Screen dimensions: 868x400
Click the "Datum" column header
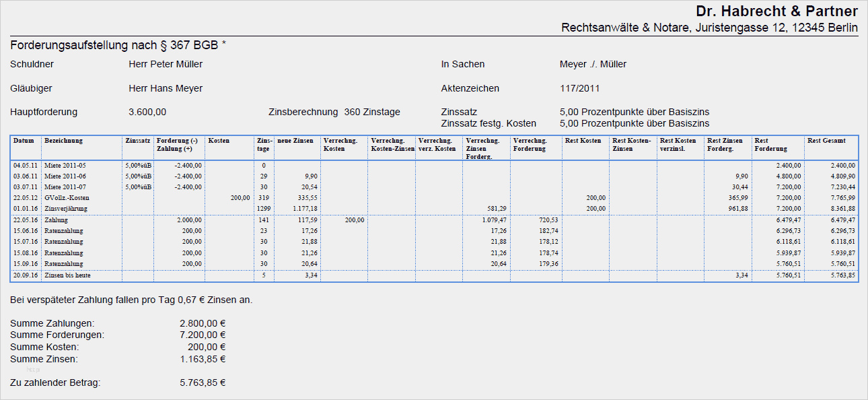click(24, 141)
